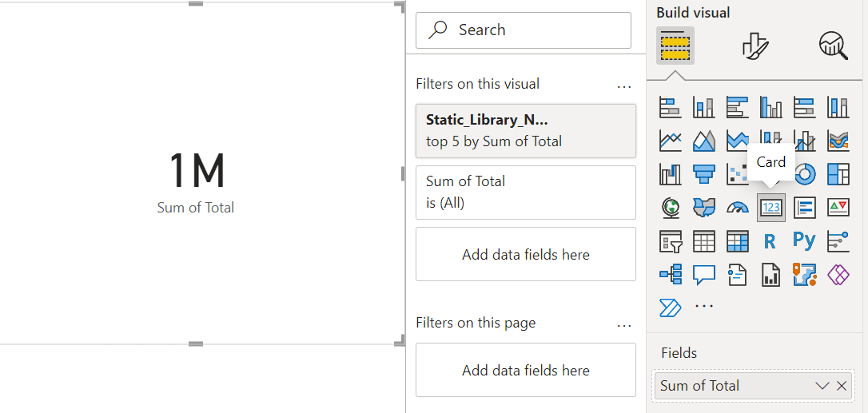Select the Decomposition tree visual

click(x=671, y=274)
